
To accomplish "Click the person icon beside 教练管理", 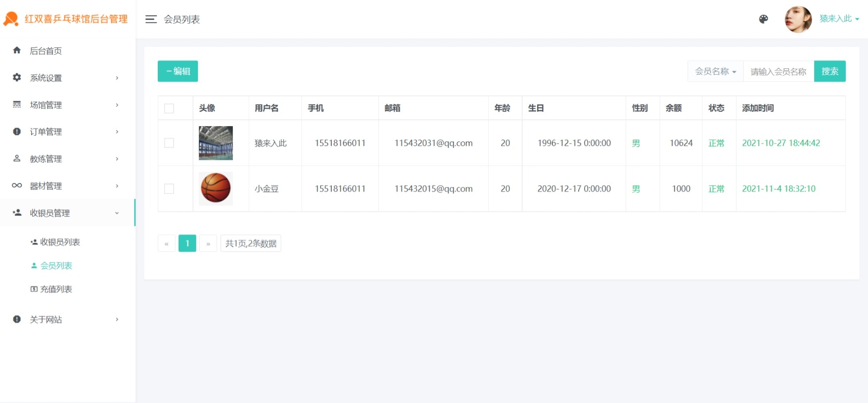I will click(x=17, y=159).
